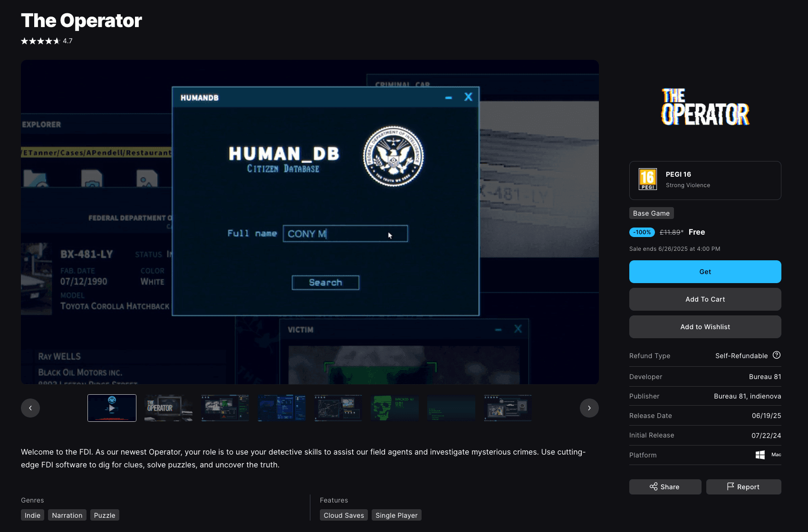Share this game page

click(x=665, y=487)
